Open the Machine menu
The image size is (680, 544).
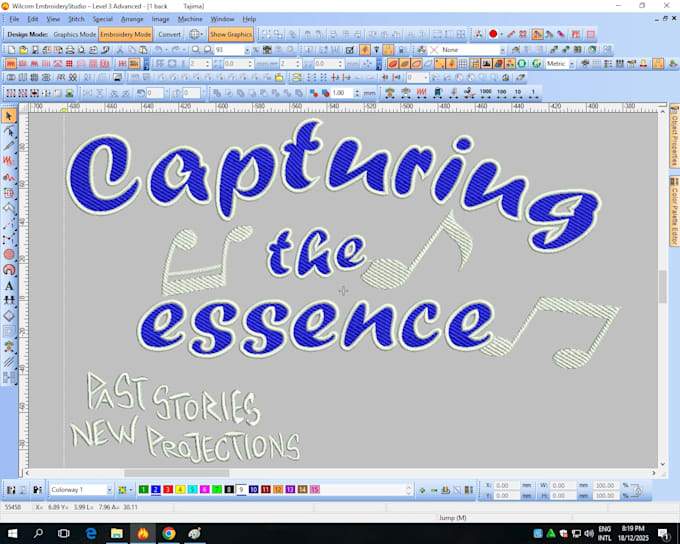190,19
